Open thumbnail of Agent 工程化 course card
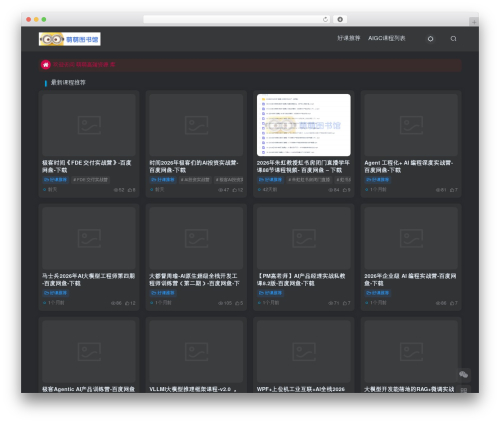500x423 pixels. click(x=411, y=125)
